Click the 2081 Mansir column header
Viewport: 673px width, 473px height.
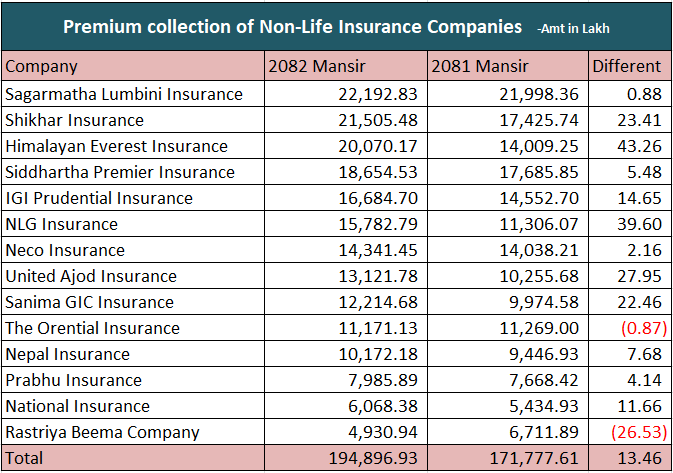[x=479, y=67]
